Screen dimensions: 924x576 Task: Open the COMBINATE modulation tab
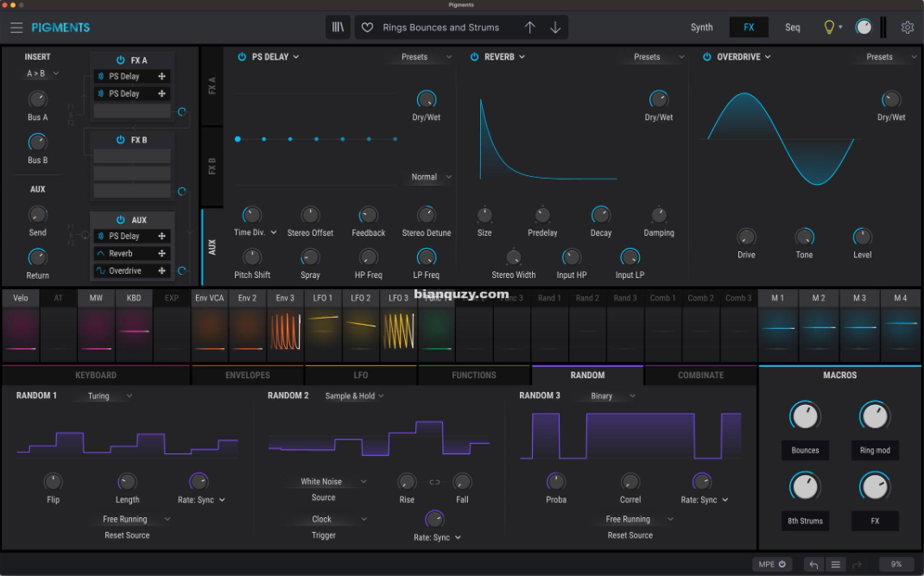pos(700,375)
